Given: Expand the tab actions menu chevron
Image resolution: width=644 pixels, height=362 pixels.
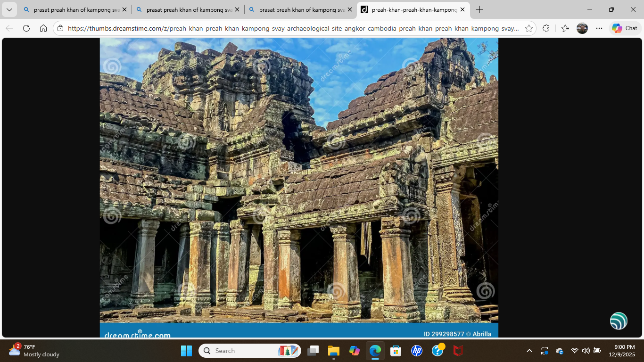Looking at the screenshot, I should tap(9, 9).
